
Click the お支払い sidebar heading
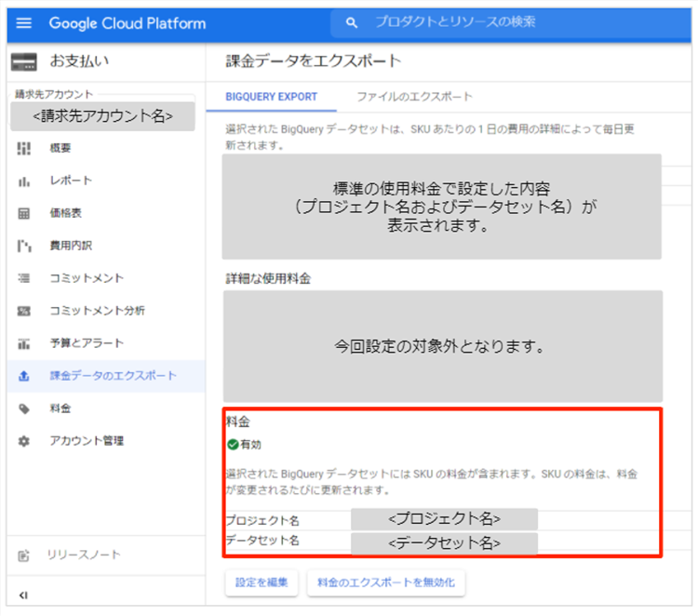pos(79,61)
